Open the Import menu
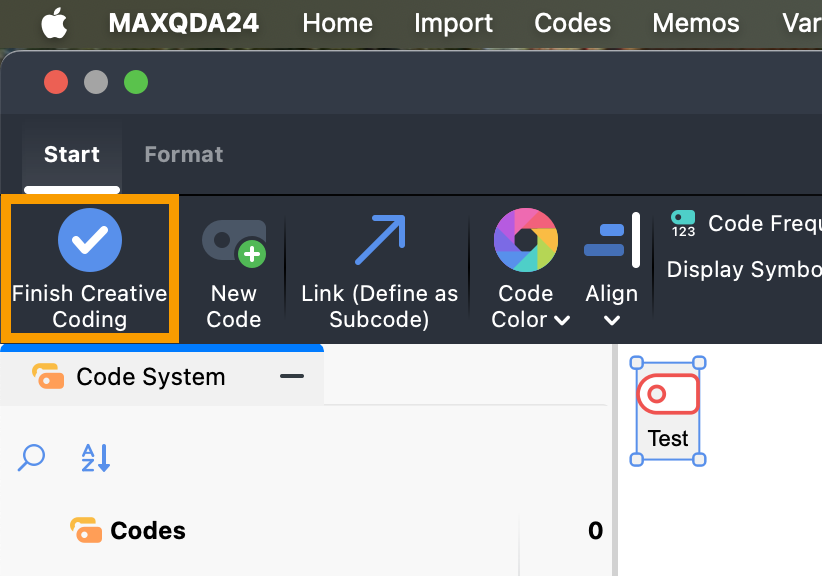The image size is (822, 576). 453,23
